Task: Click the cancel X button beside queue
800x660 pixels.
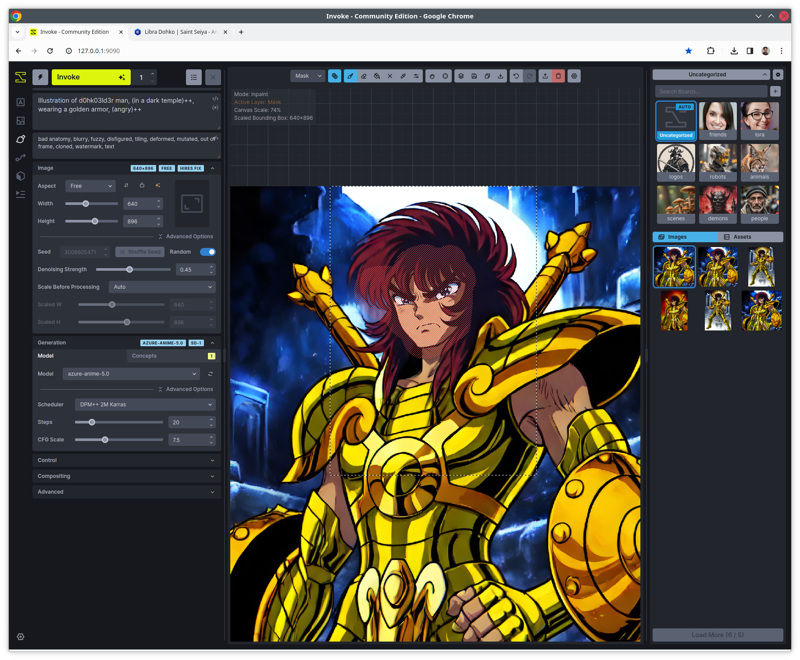Action: 213,77
